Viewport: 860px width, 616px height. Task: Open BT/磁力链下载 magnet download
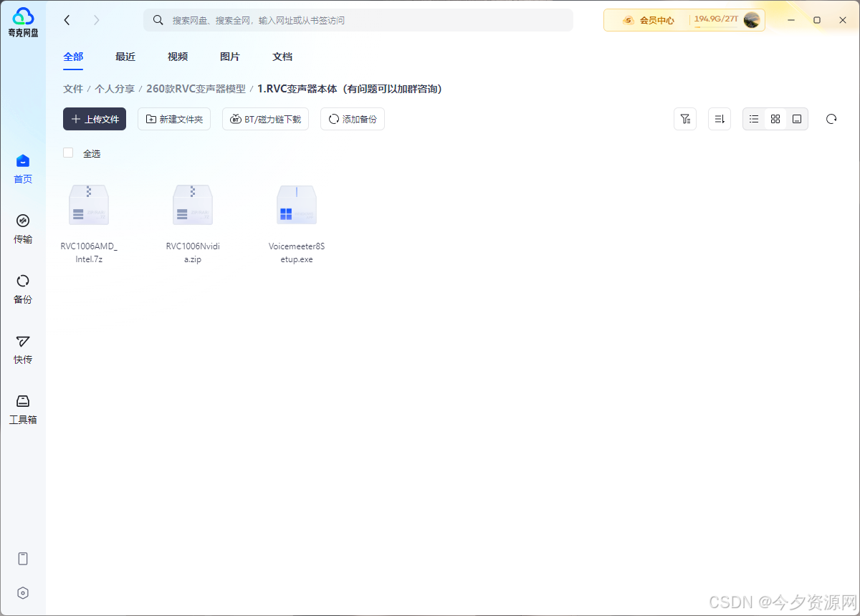pyautogui.click(x=265, y=119)
